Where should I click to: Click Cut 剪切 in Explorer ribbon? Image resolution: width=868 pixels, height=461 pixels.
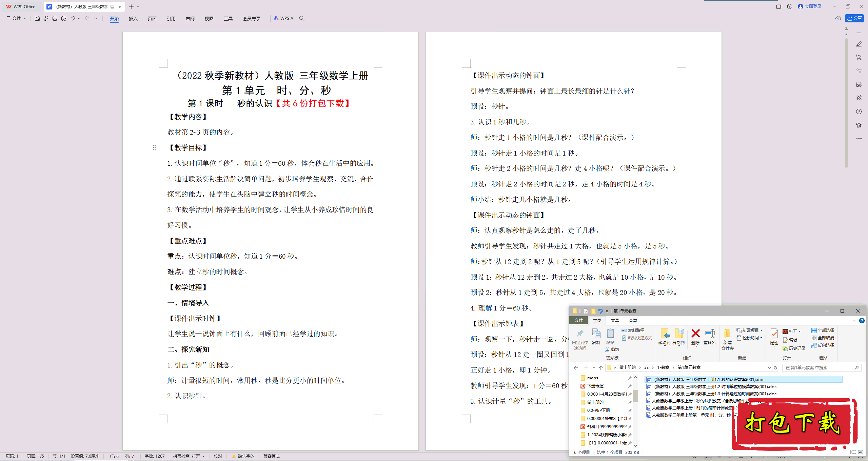(x=612, y=349)
